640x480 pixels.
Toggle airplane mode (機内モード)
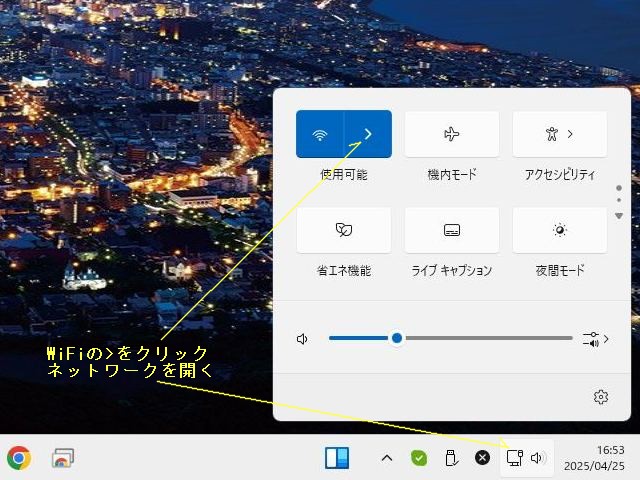(x=451, y=134)
